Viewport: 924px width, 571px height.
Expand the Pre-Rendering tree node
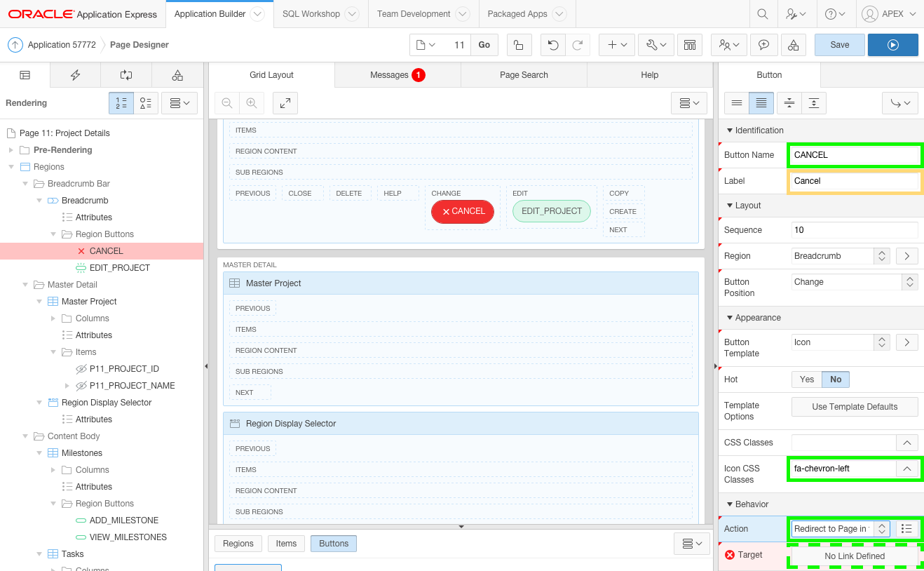[11, 150]
